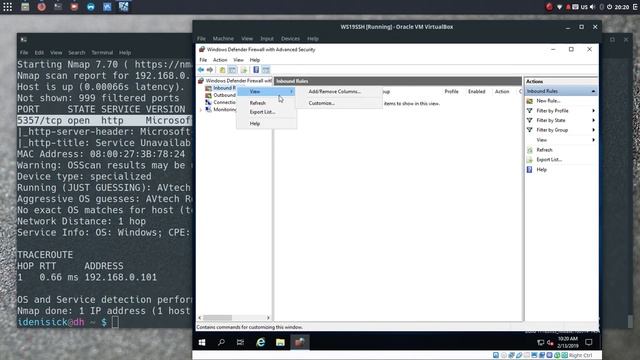
Task: Select Customize in the View submenu
Action: pyautogui.click(x=339, y=103)
